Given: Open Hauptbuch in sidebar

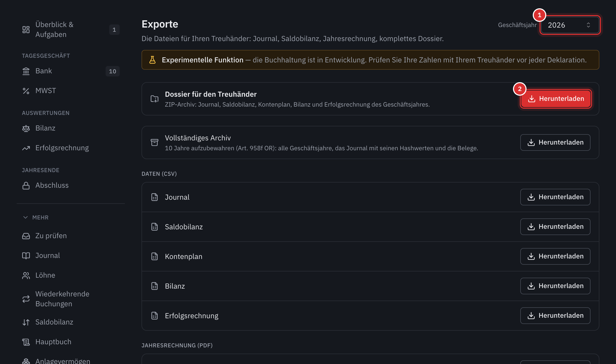Looking at the screenshot, I should tap(71, 342).
